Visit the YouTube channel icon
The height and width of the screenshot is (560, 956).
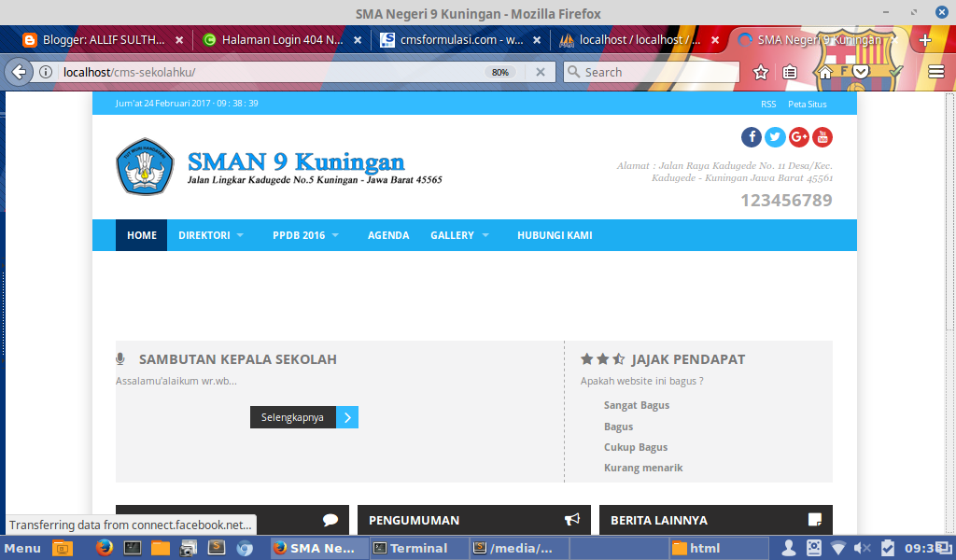click(x=822, y=136)
